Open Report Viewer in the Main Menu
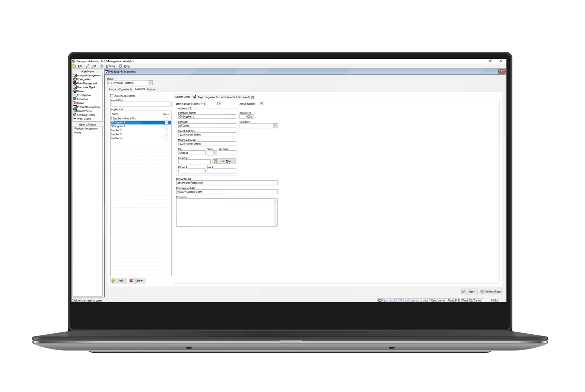This screenshot has width=585, height=392. [x=83, y=111]
